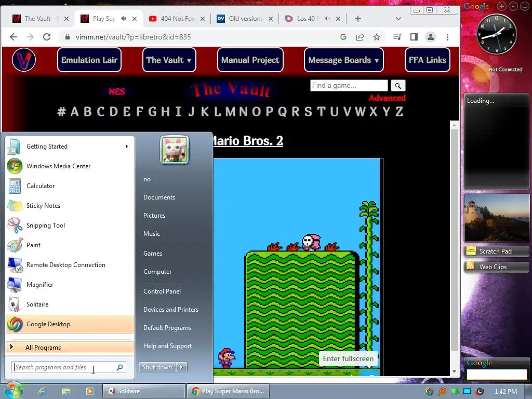Open Devices and Printers

coord(170,310)
